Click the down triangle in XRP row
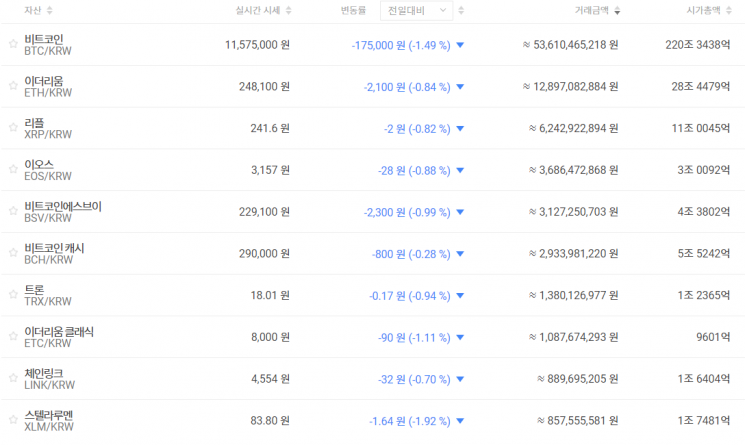The height and width of the screenshot is (445, 745). [x=460, y=129]
